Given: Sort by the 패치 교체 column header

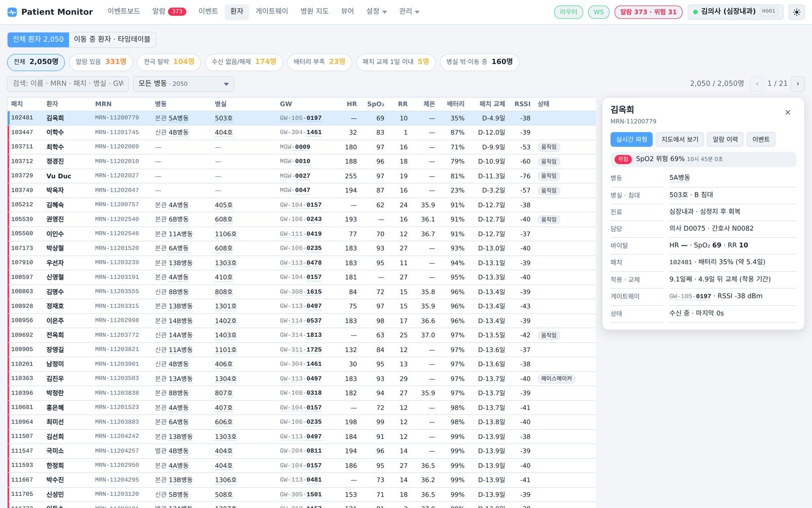Looking at the screenshot, I should pos(492,104).
